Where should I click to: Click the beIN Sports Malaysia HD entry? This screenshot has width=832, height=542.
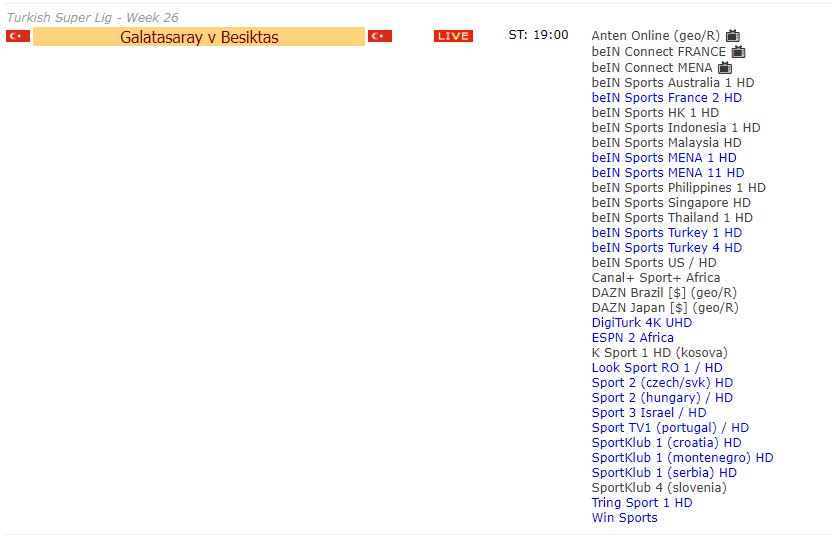[666, 143]
